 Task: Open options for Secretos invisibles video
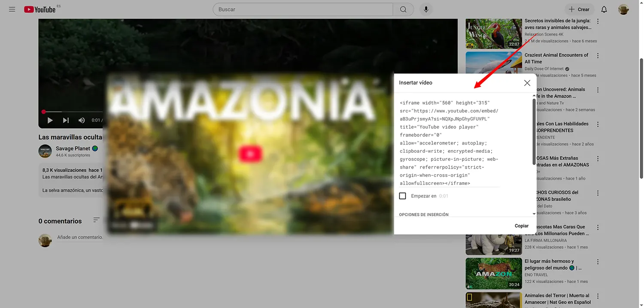598,21
